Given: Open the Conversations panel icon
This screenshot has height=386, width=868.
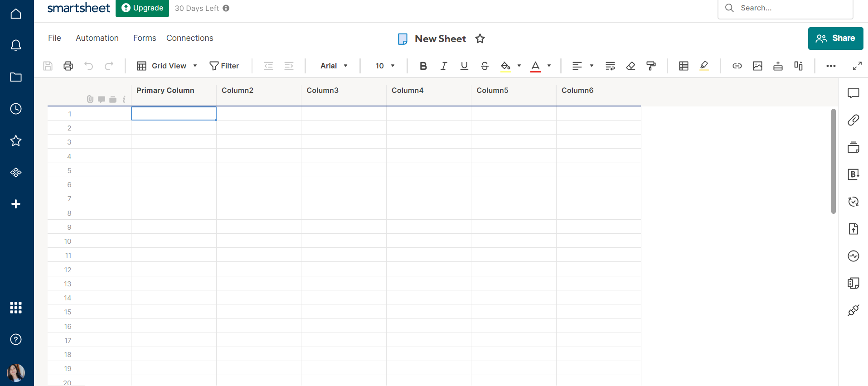Looking at the screenshot, I should coord(853,93).
